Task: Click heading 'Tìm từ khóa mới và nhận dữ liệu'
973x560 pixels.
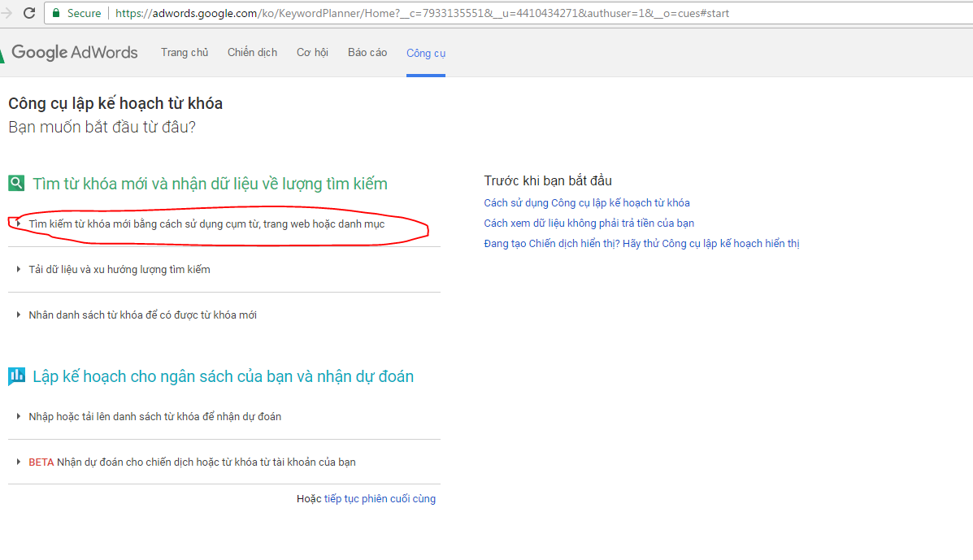Action: pyautogui.click(x=210, y=184)
